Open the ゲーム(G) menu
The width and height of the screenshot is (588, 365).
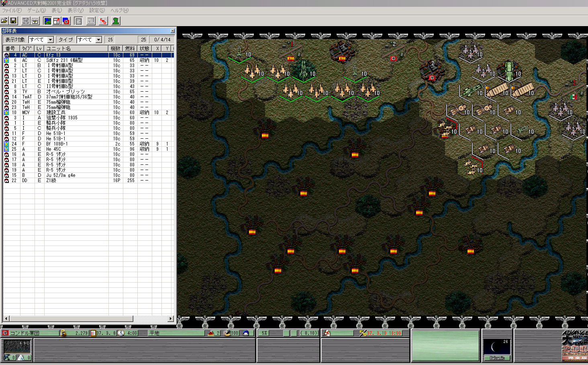click(37, 10)
